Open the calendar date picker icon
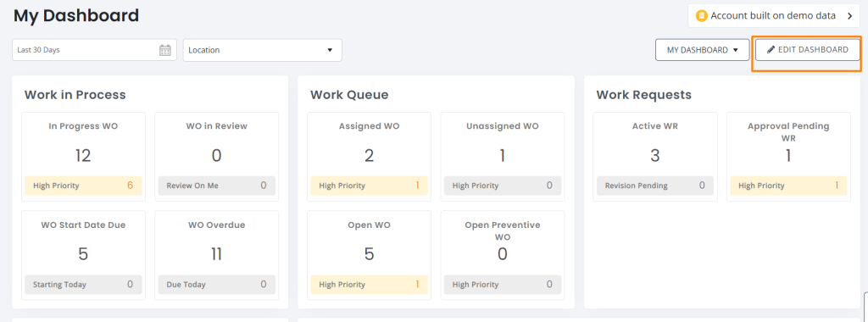Image resolution: width=868 pixels, height=322 pixels. 165,50
